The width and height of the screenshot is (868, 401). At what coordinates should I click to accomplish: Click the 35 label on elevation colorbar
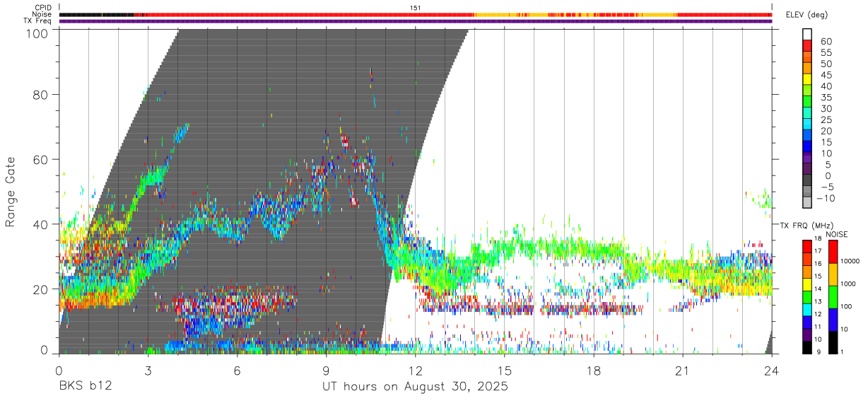click(x=825, y=97)
